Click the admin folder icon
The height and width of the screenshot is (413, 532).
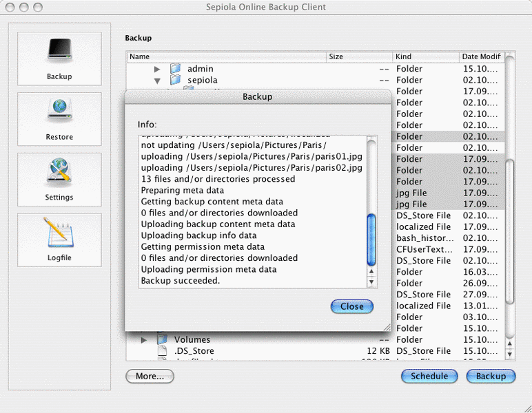click(x=176, y=68)
